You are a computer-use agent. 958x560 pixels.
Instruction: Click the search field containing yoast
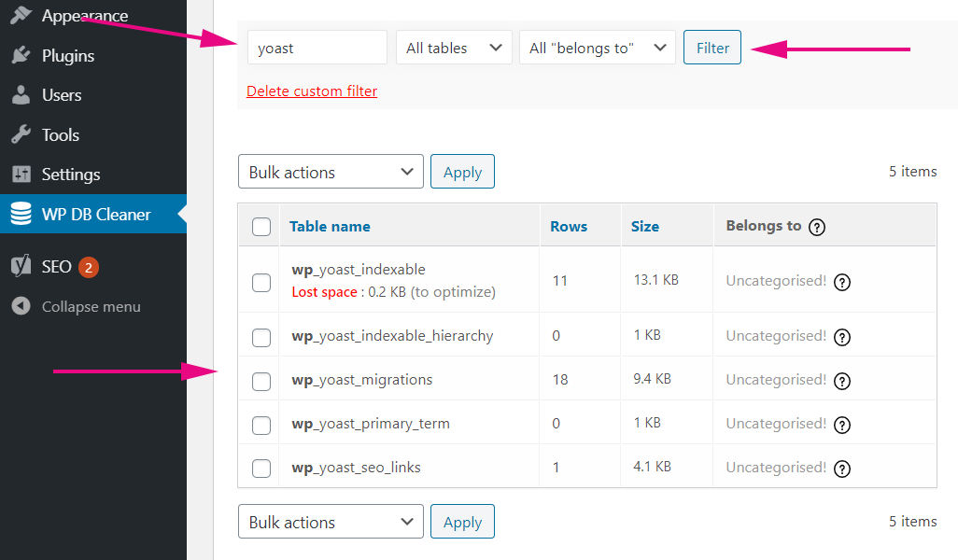pyautogui.click(x=317, y=48)
